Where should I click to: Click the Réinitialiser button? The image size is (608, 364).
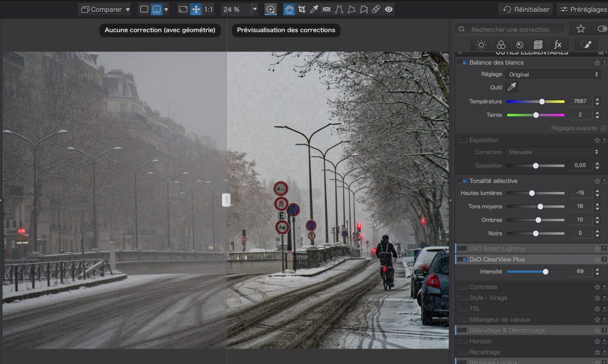[526, 9]
